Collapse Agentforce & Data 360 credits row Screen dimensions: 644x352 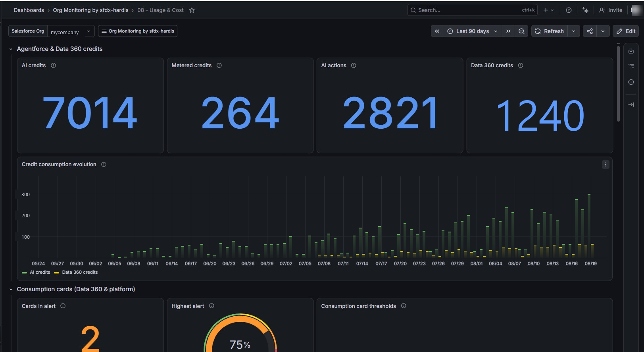[11, 49]
